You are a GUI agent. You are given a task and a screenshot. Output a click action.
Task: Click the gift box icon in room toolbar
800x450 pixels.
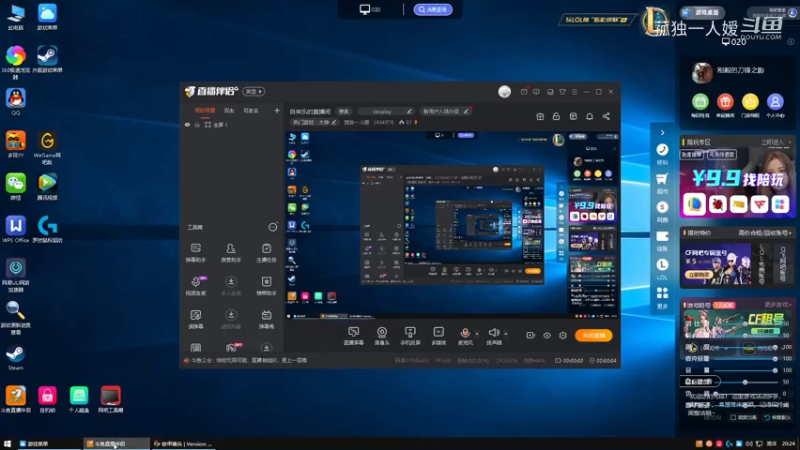[540, 116]
